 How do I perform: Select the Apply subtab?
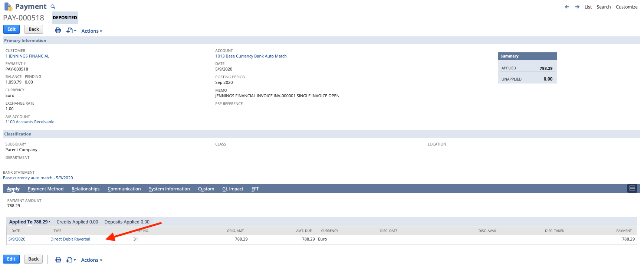(x=13, y=189)
